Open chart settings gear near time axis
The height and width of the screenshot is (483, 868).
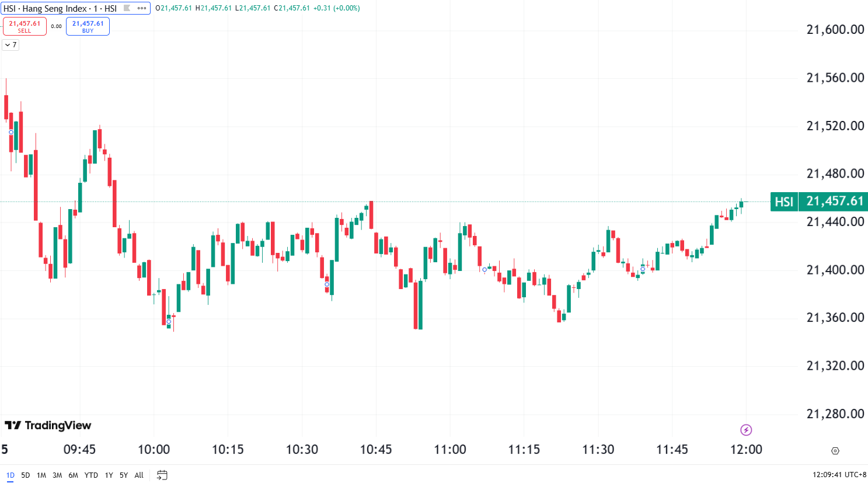pyautogui.click(x=835, y=451)
